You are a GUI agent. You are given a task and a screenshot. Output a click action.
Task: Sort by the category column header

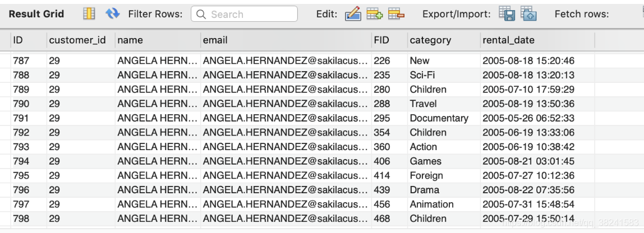tap(444, 40)
